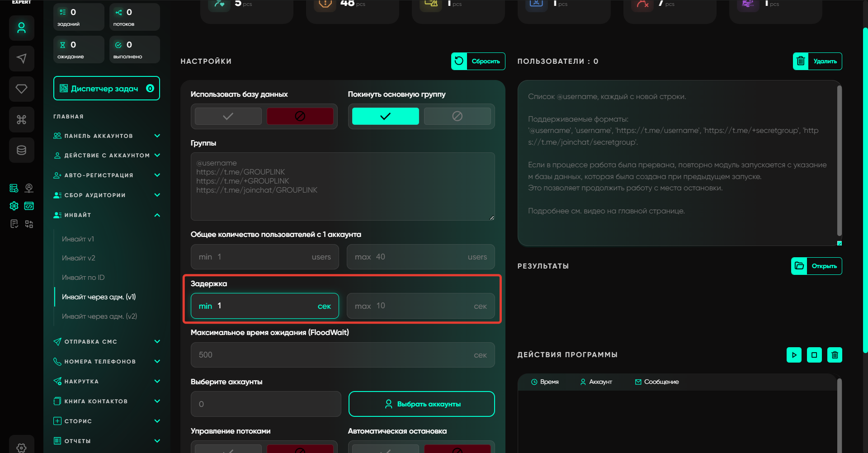Click the user profile icon in sidebar

[21, 28]
